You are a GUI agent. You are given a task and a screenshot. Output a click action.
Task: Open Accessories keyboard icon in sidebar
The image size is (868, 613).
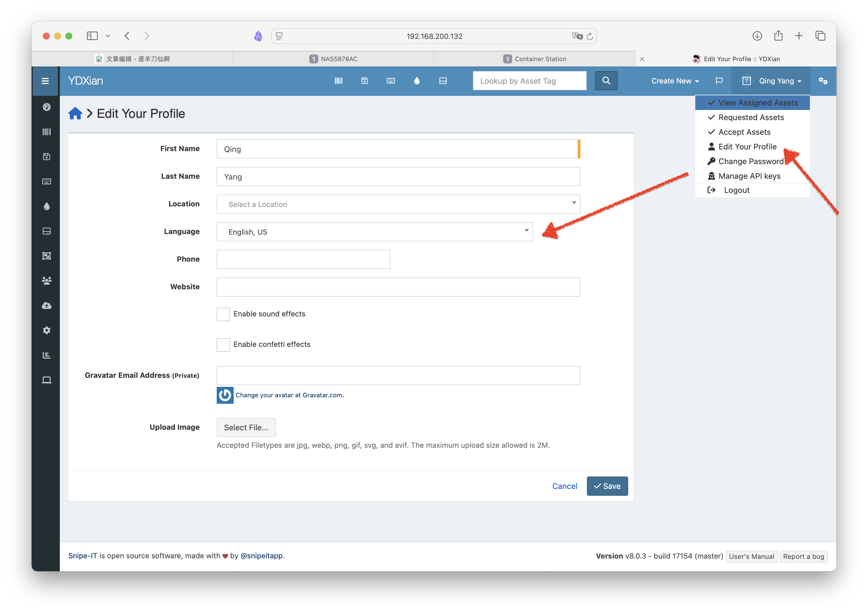pos(47,182)
